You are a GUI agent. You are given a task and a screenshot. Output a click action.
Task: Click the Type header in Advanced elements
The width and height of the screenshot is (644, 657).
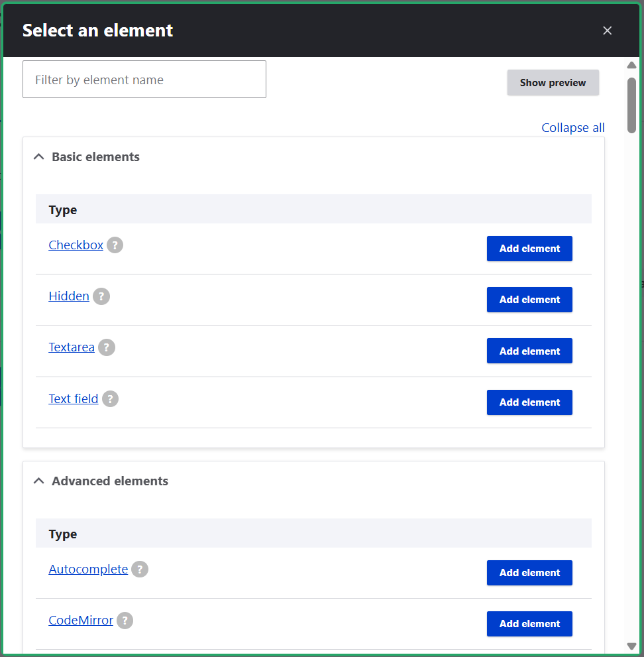313,534
